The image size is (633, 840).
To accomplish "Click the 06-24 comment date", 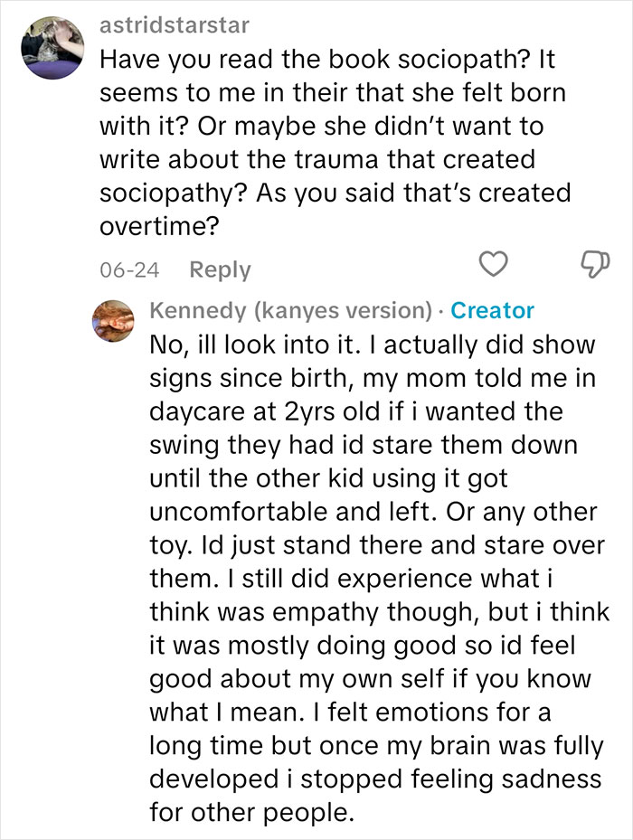I will (129, 270).
